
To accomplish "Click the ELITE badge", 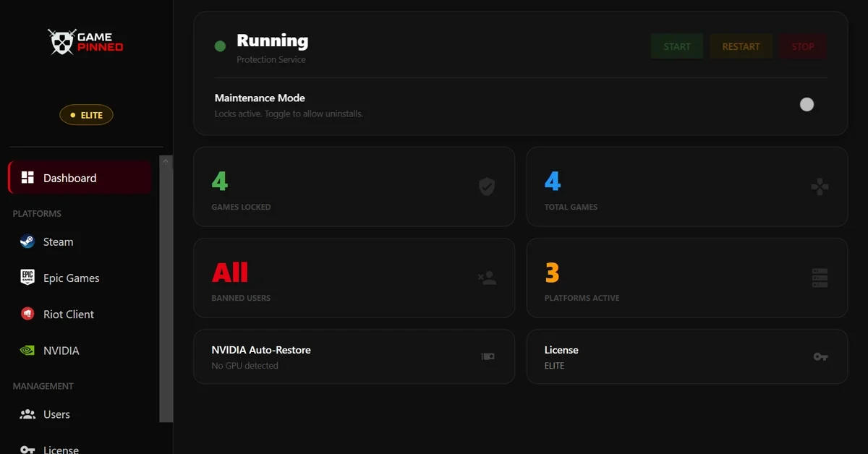I will coord(86,115).
